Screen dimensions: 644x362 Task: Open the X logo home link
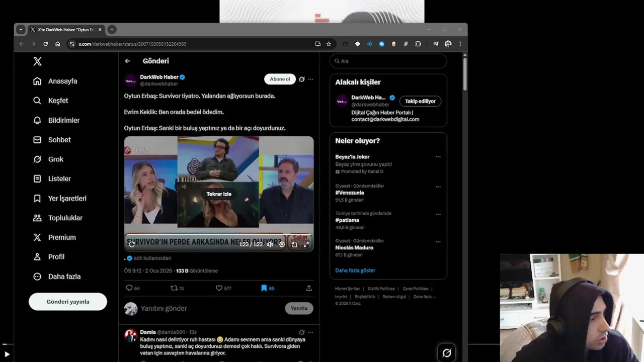pos(37,61)
